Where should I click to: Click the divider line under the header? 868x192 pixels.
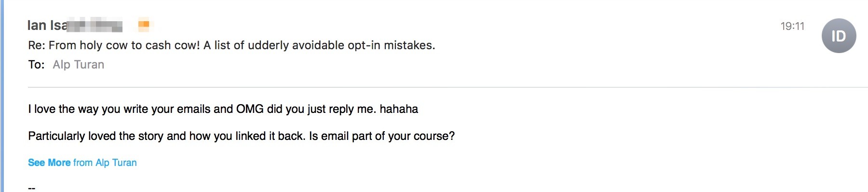point(448,87)
